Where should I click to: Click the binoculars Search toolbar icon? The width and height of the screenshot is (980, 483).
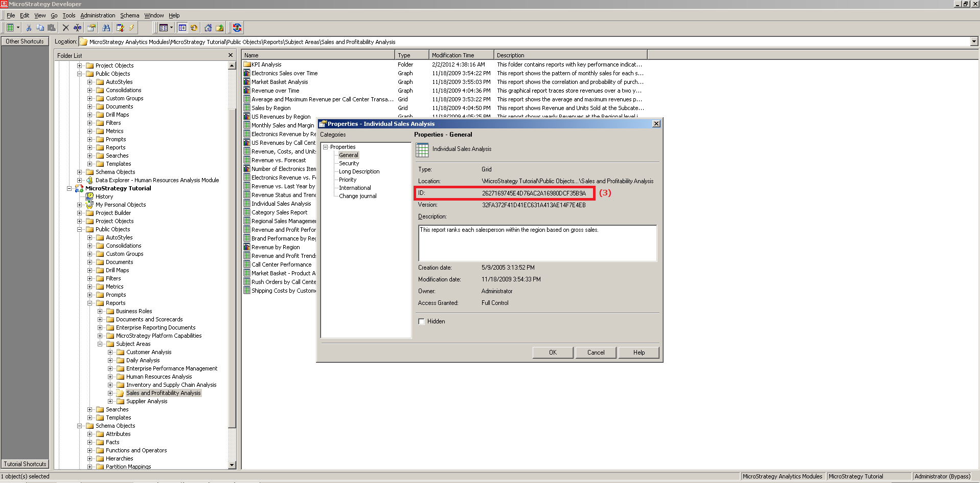(106, 28)
